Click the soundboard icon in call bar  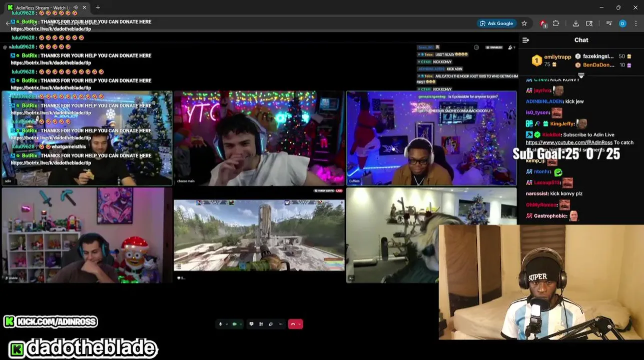click(x=271, y=324)
